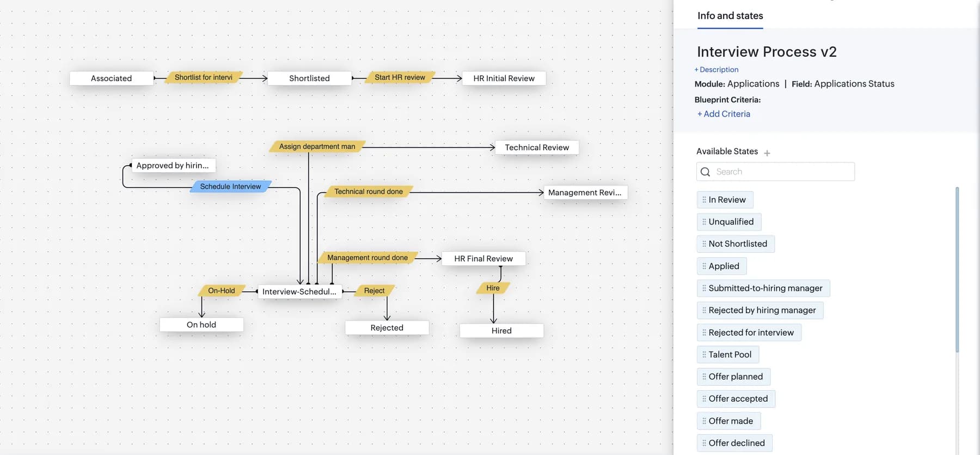The height and width of the screenshot is (455, 980).
Task: Click the Add Criteria link
Action: point(724,114)
